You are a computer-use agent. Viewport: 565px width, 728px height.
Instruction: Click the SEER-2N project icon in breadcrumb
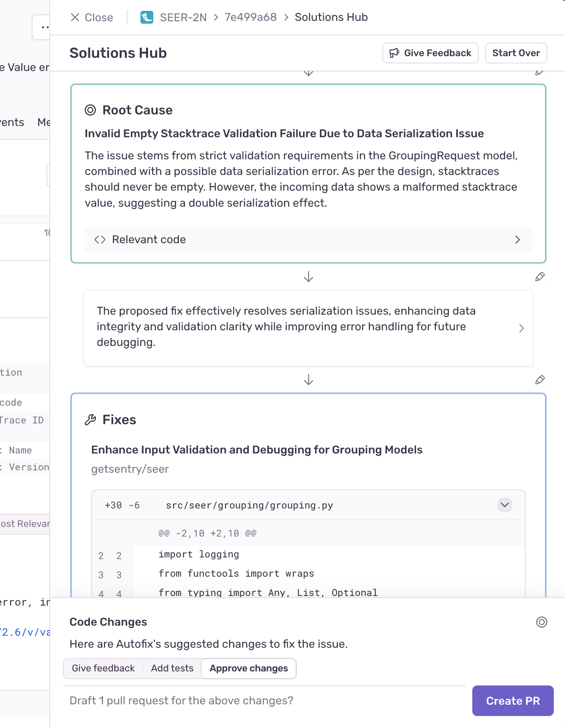point(146,17)
